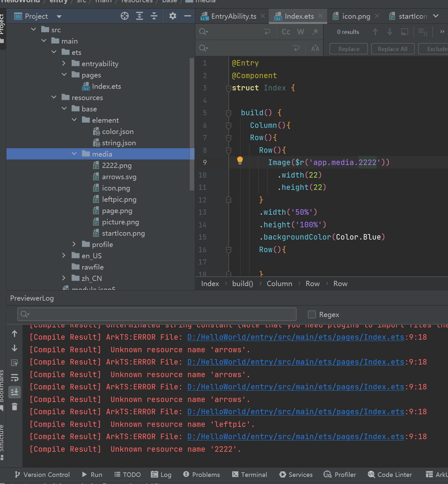Open Project panel settings gear
Screen dimensions: 448x484
[x=173, y=16]
